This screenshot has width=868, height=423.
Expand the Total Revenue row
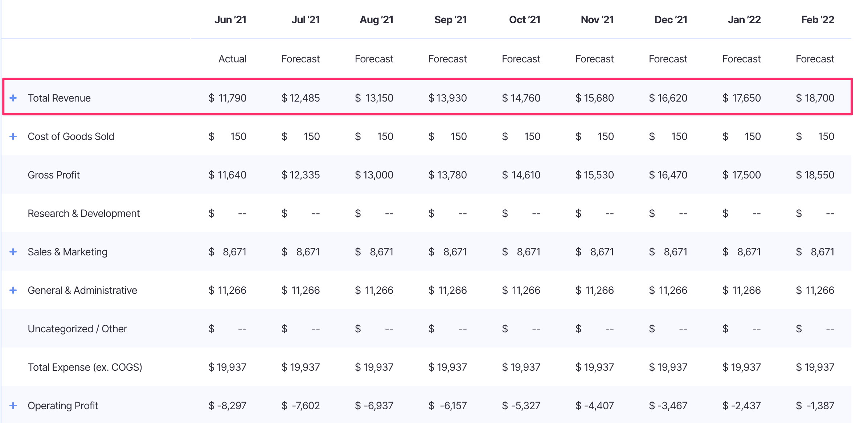coord(14,98)
